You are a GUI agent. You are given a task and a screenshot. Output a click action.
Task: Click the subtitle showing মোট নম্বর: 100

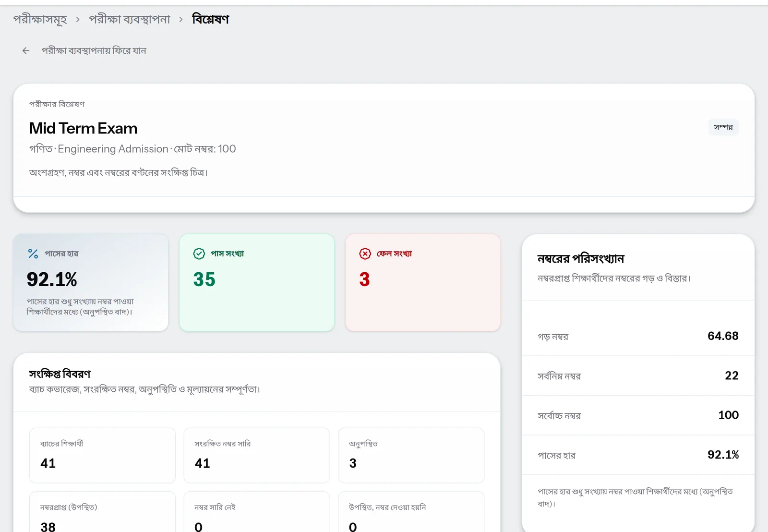(x=132, y=149)
